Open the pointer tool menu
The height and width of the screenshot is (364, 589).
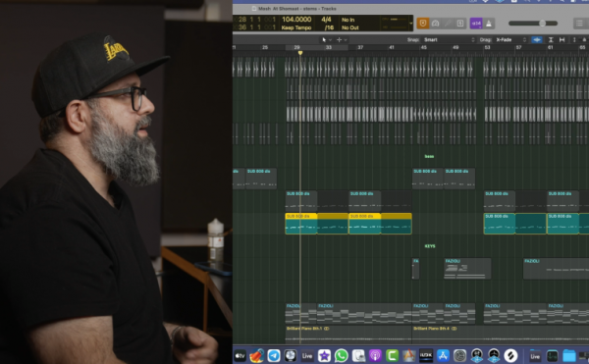(326, 40)
